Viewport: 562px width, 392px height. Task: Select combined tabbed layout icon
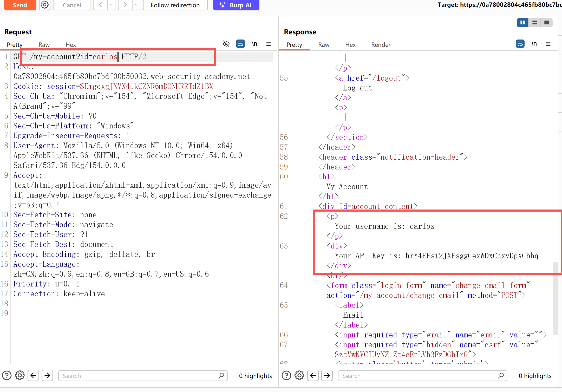click(547, 23)
